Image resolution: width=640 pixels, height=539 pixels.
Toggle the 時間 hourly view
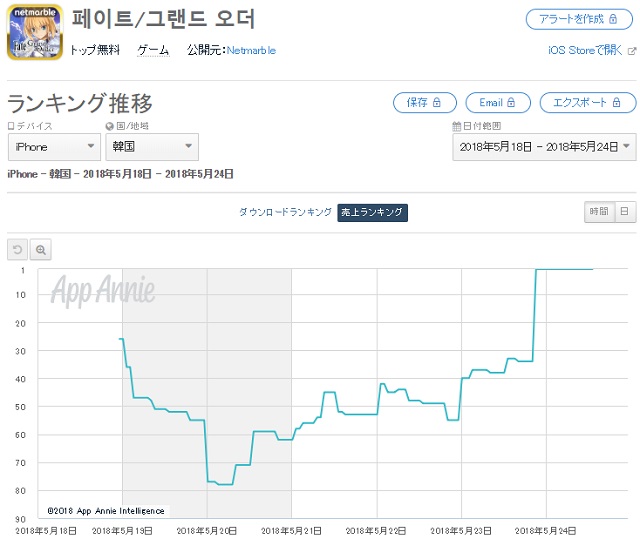click(x=599, y=212)
